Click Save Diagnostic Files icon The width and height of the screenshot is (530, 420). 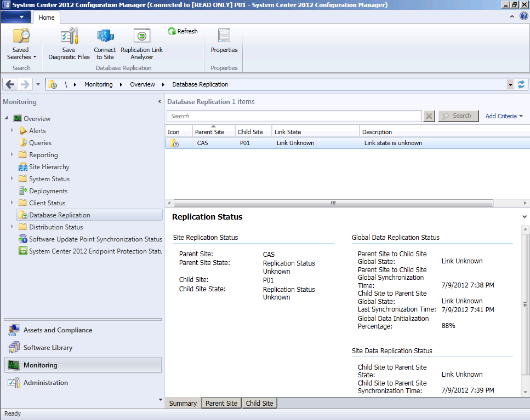coord(69,36)
